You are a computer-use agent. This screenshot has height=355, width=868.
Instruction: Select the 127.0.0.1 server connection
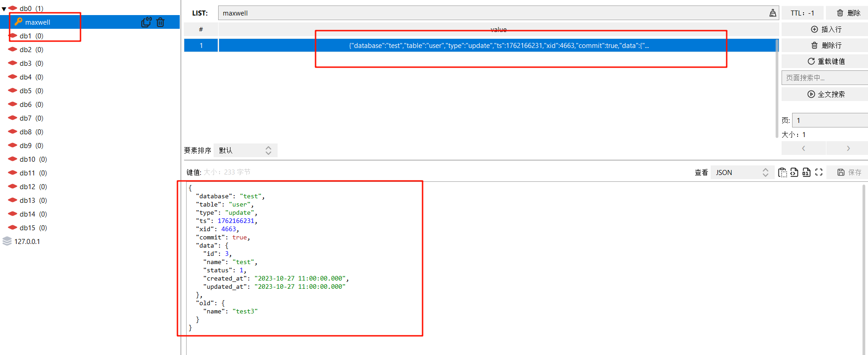coord(27,241)
